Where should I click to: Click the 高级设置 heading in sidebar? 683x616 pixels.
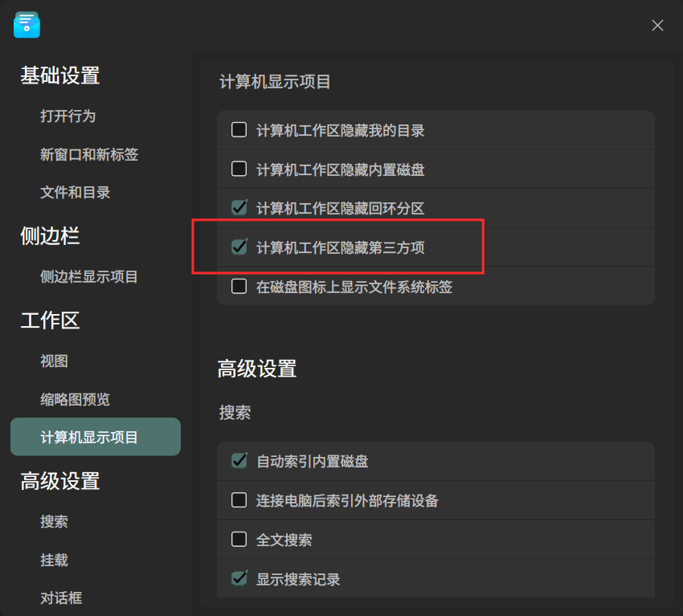60,481
